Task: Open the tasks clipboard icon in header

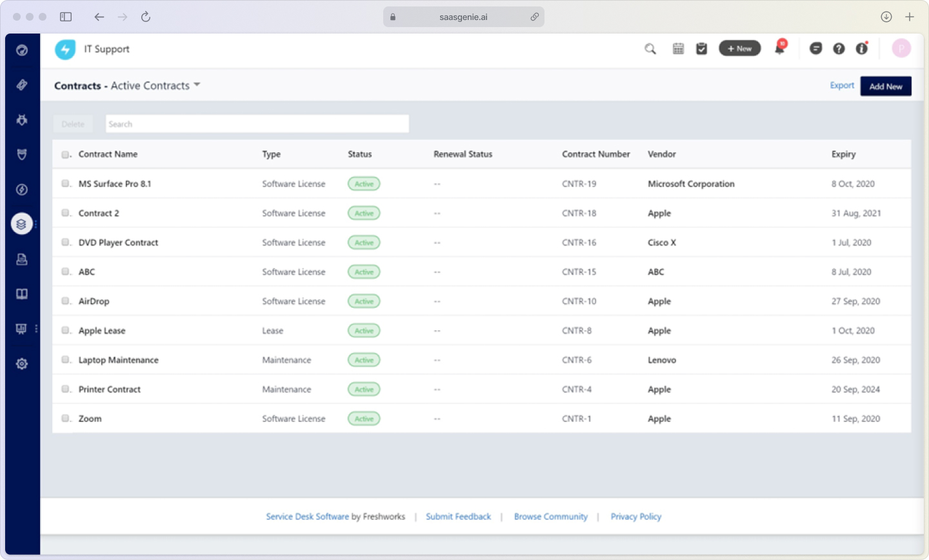Action: tap(702, 48)
